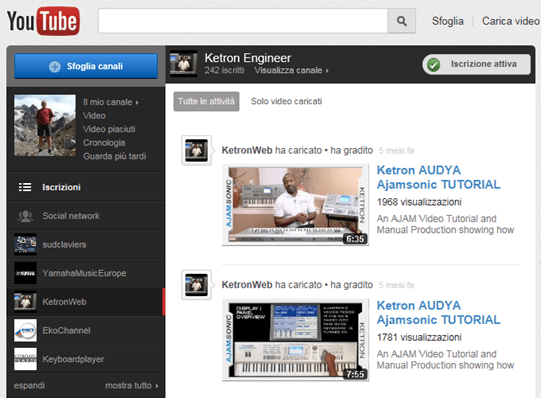Image resolution: width=541 pixels, height=398 pixels.
Task: Open Cronologia in sidebar
Action: click(x=104, y=142)
